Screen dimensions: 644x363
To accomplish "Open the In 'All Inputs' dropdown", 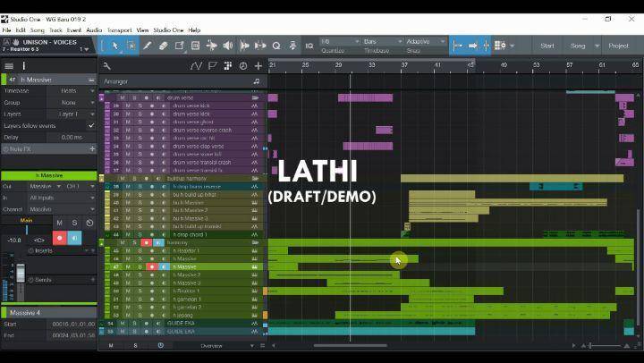I will tap(62, 198).
